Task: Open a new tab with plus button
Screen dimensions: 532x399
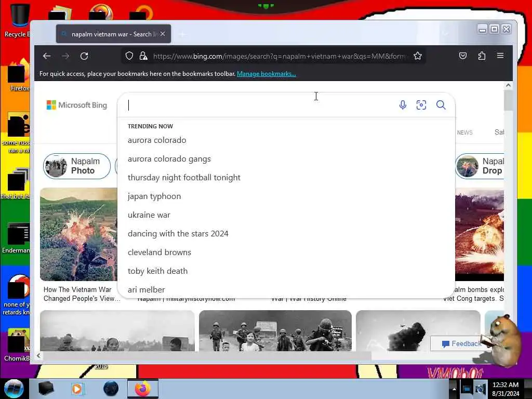Action: 182,34
